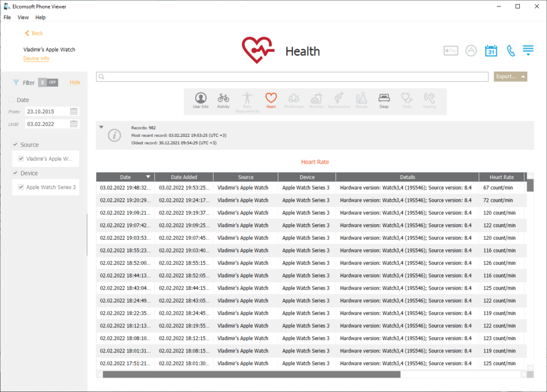Open the Sleep health category

tap(384, 100)
